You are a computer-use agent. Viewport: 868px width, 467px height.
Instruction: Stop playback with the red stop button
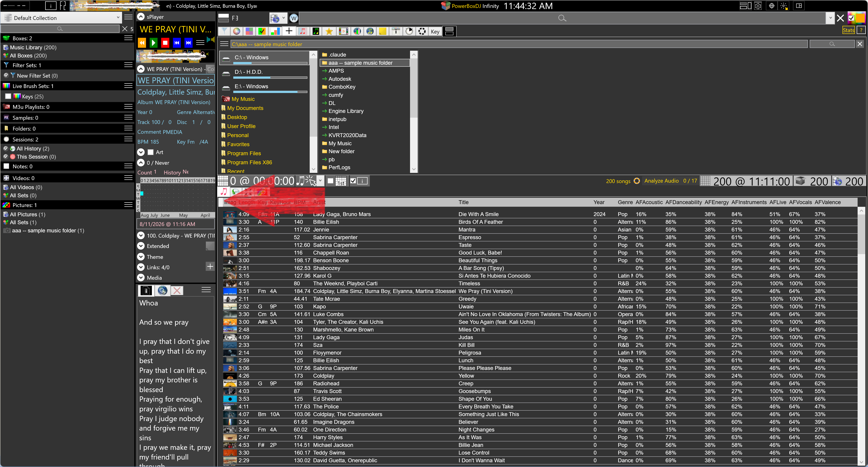(165, 43)
